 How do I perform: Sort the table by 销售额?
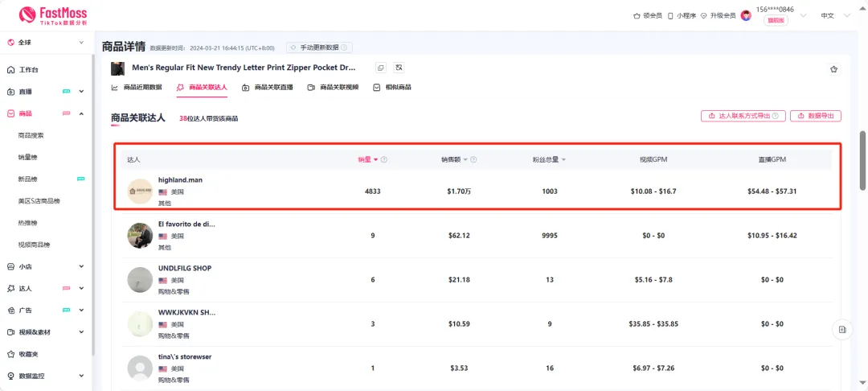[454, 159]
